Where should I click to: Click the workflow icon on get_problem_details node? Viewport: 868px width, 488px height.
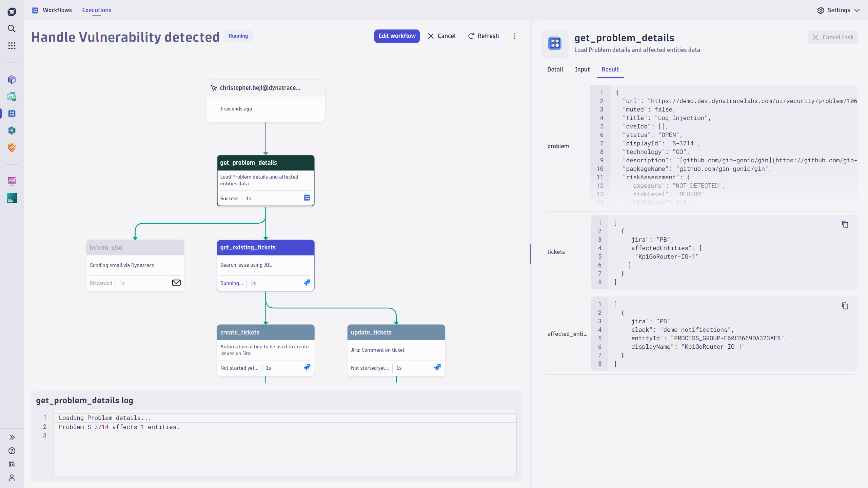coord(307,198)
